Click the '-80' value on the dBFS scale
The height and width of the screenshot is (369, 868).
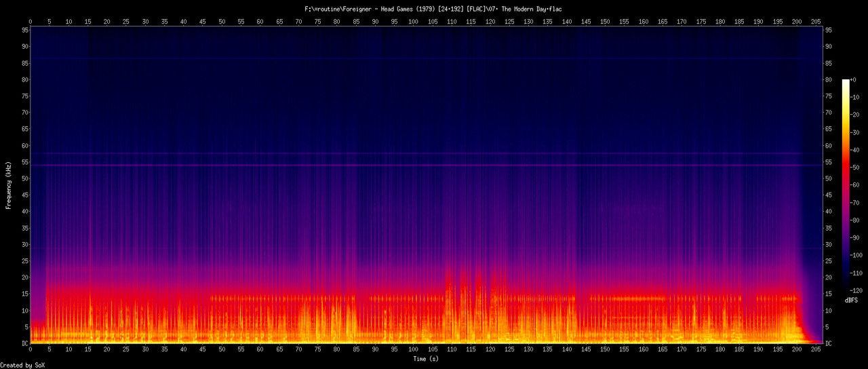click(x=854, y=220)
